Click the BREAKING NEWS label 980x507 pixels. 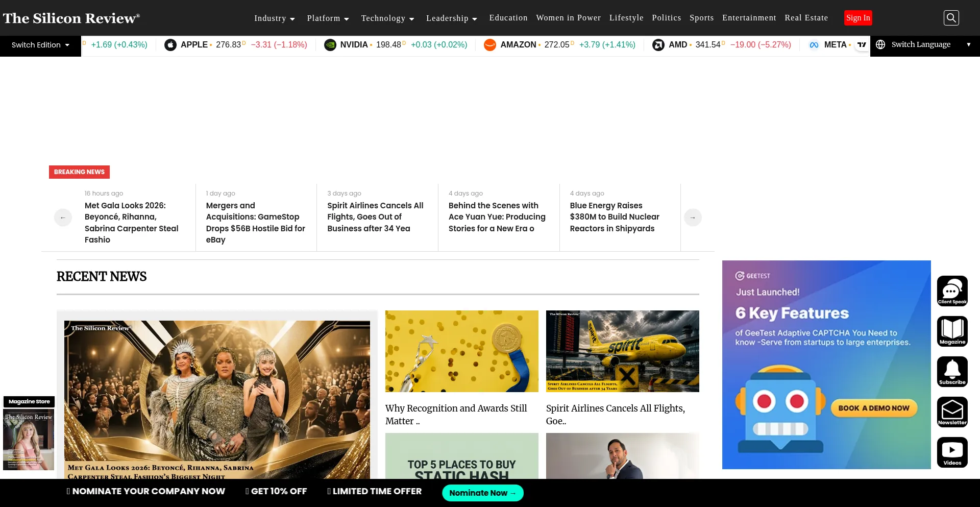pos(79,172)
